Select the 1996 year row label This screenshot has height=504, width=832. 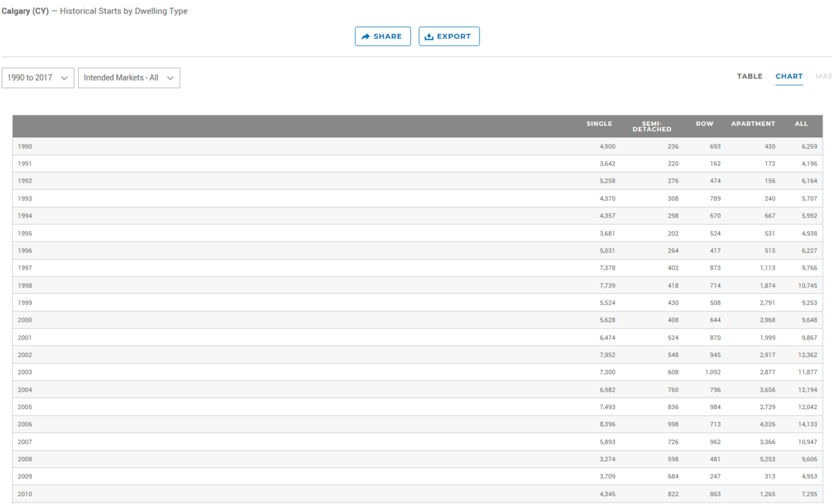coord(25,250)
